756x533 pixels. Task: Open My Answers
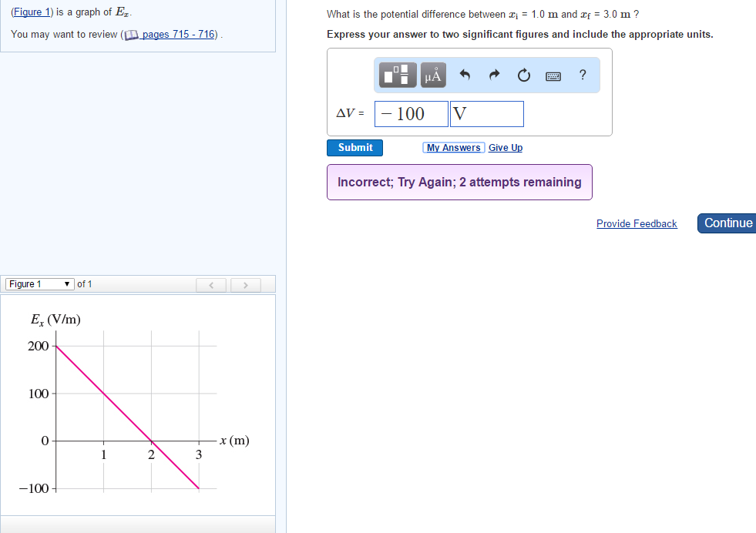454,147
